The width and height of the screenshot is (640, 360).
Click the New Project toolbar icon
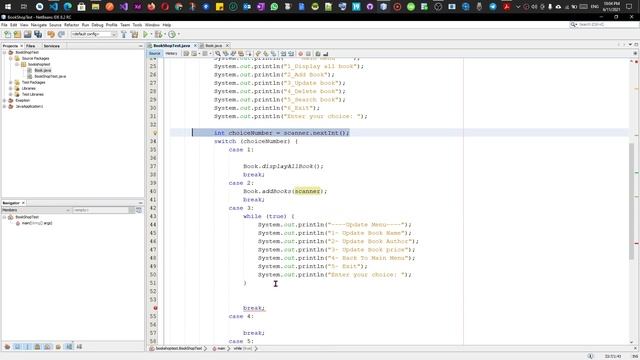click(17, 35)
